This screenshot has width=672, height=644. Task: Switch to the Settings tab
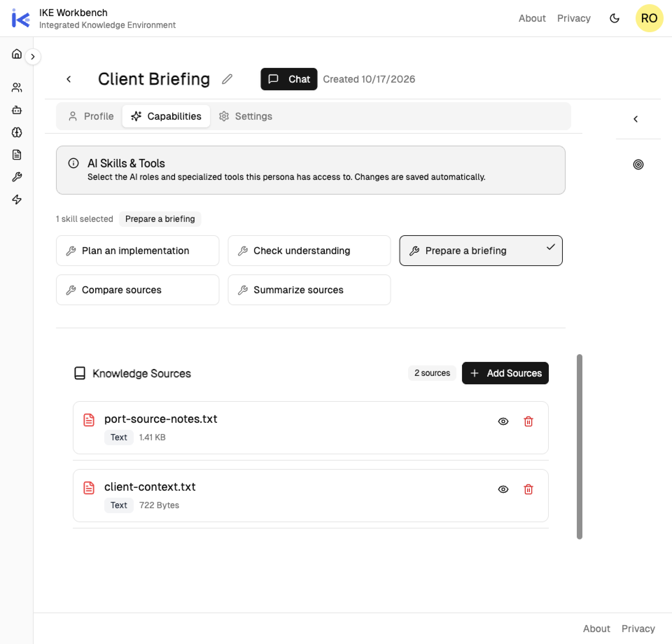point(245,116)
